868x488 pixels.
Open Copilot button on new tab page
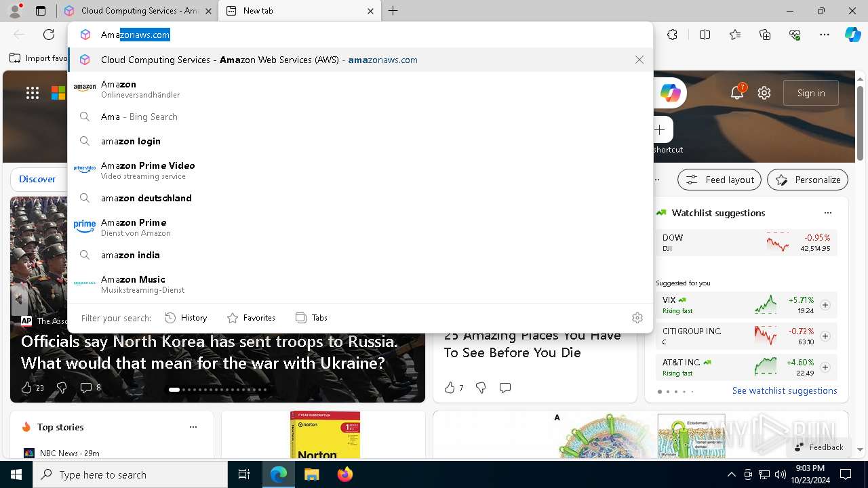coord(671,93)
